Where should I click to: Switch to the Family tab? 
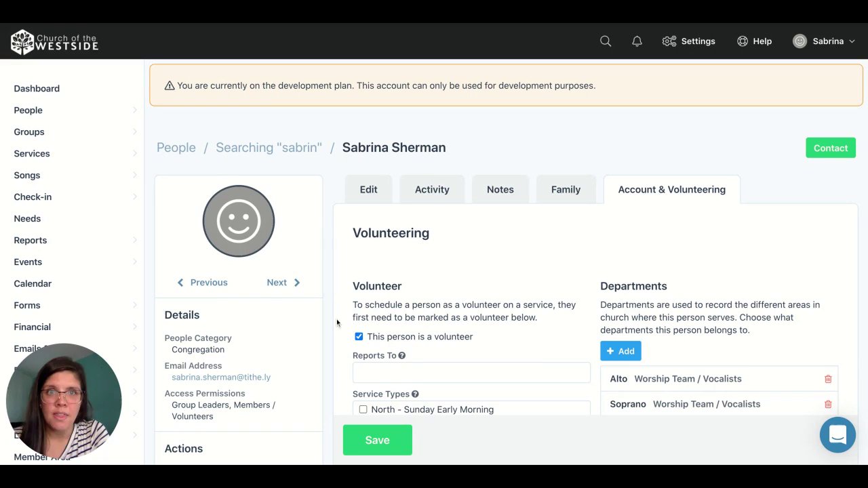[566, 189]
